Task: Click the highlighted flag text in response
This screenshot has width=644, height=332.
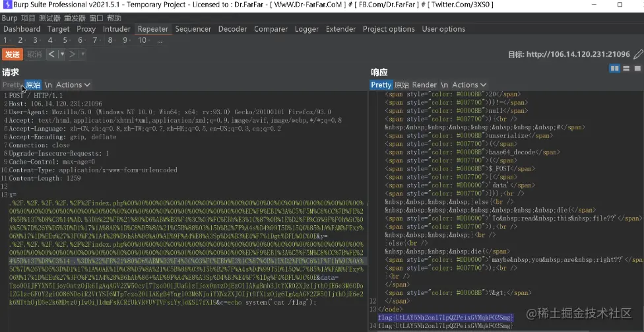Action: coord(445,317)
